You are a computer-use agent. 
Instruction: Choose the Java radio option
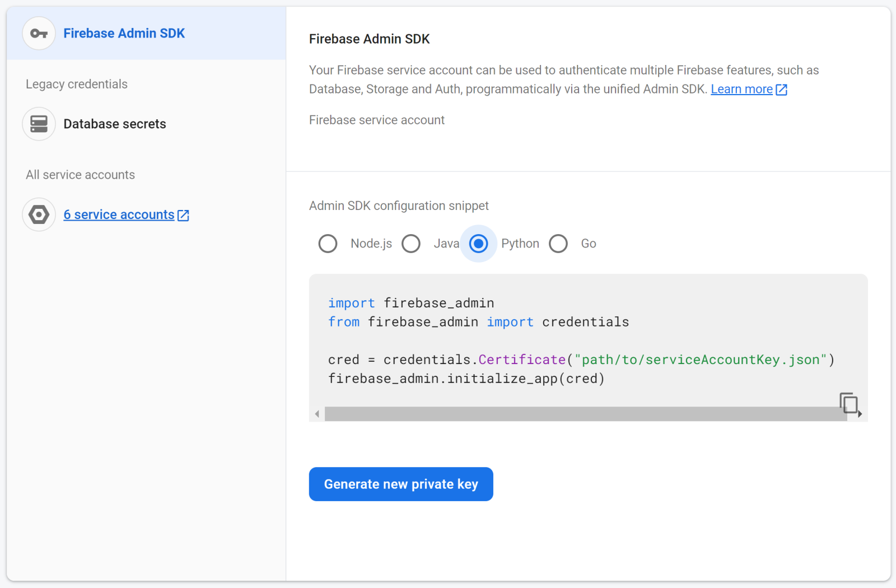tap(411, 244)
